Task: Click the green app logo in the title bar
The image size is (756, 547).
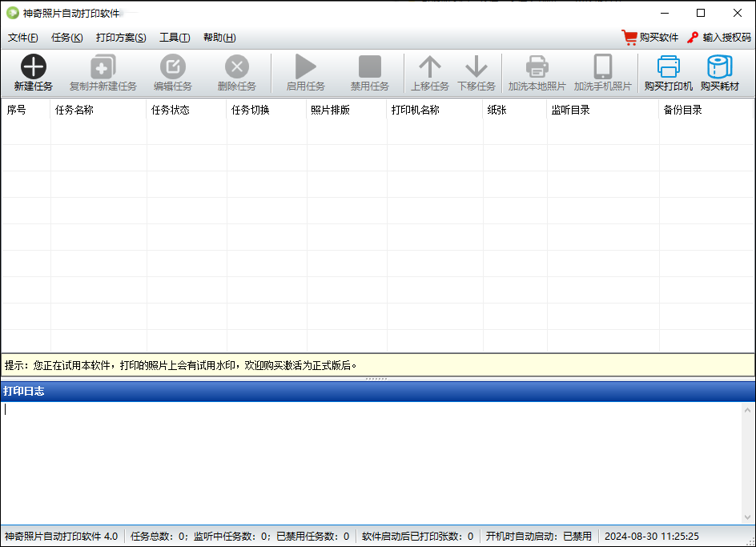Action: pos(13,13)
